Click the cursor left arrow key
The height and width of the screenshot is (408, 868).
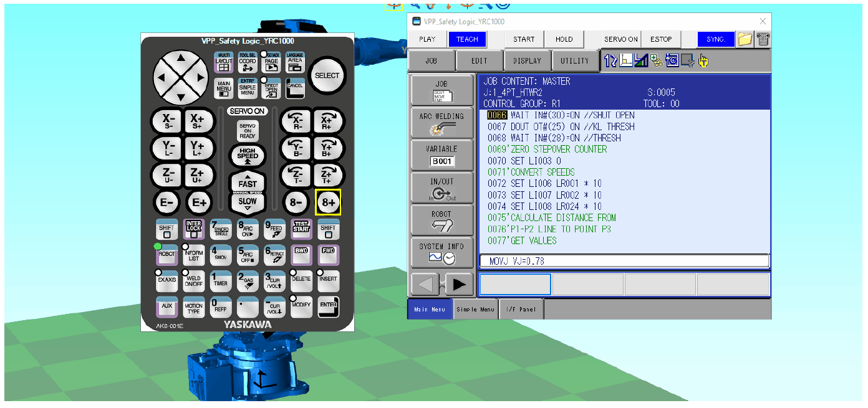162,78
